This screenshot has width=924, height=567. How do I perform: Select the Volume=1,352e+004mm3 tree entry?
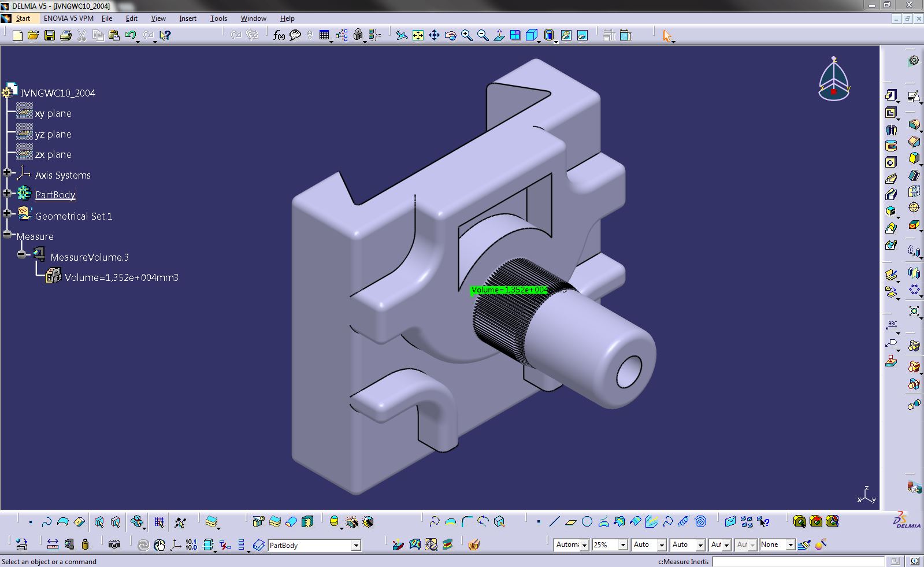point(121,277)
